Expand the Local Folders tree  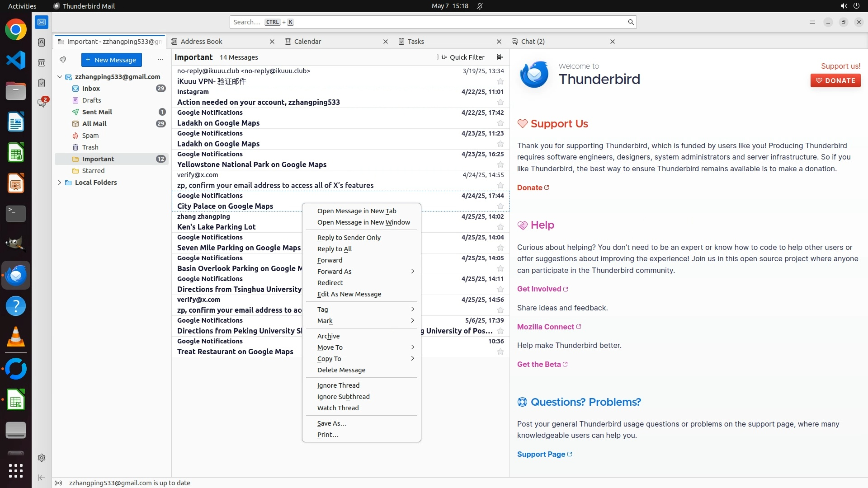(x=60, y=183)
